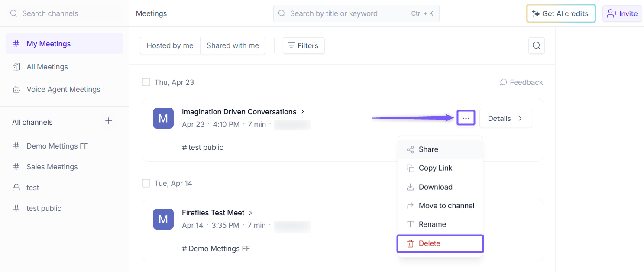
Task: Choose Rename in the menu
Action: pyautogui.click(x=440, y=224)
